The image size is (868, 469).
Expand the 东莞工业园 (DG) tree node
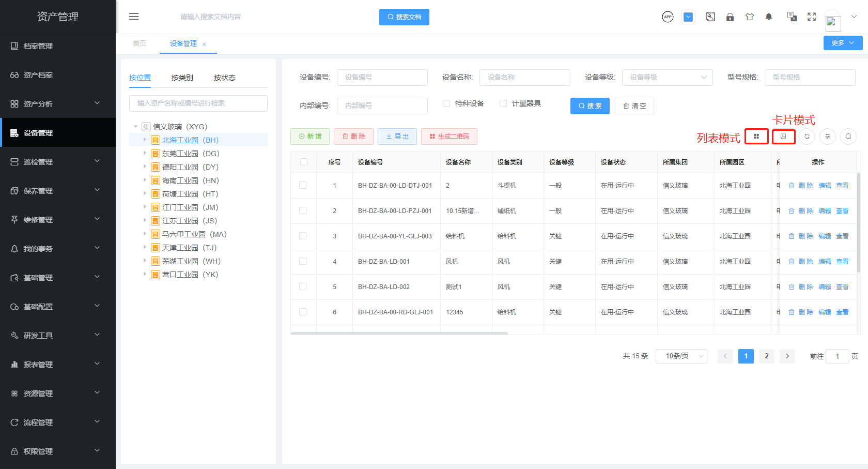145,153
